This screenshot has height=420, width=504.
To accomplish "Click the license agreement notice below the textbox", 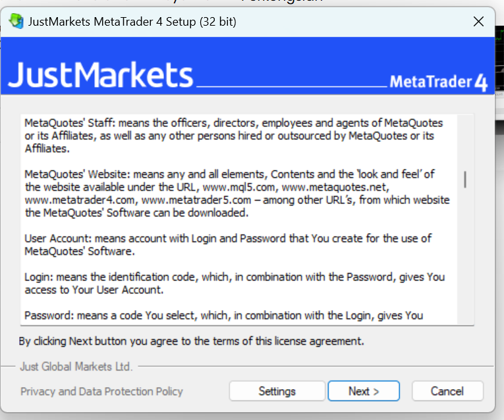I will pos(191,341).
